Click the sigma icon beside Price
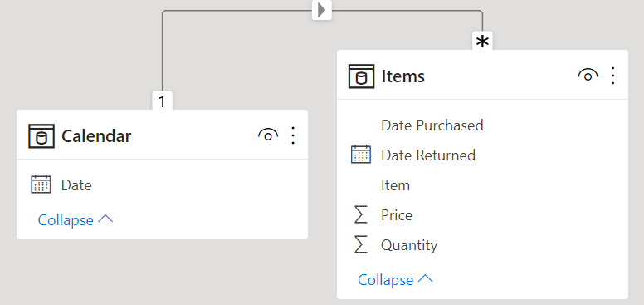 360,215
